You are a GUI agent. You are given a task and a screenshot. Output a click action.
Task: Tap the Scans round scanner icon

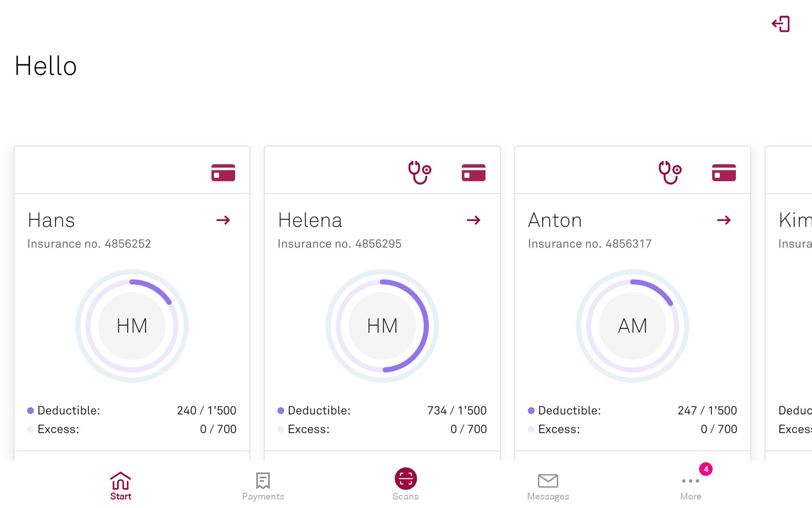[406, 479]
